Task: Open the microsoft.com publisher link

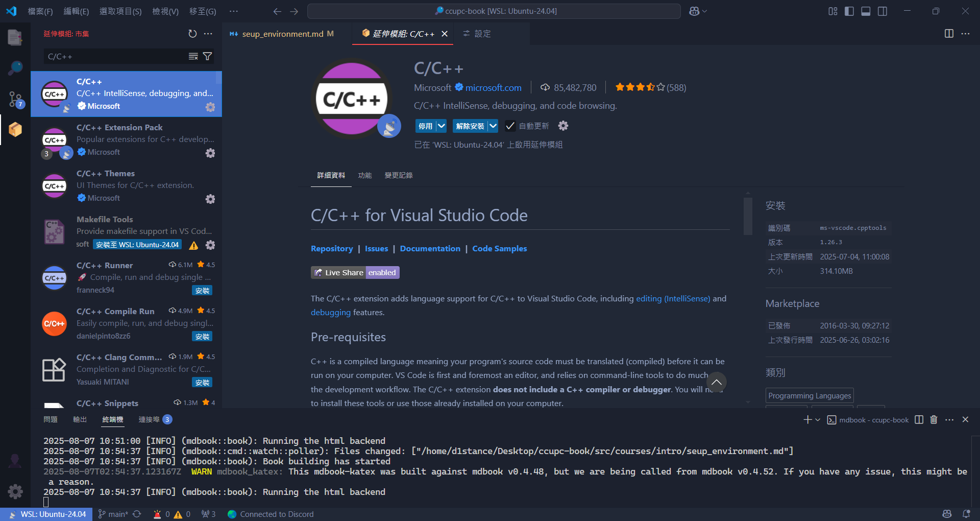Action: [x=494, y=88]
